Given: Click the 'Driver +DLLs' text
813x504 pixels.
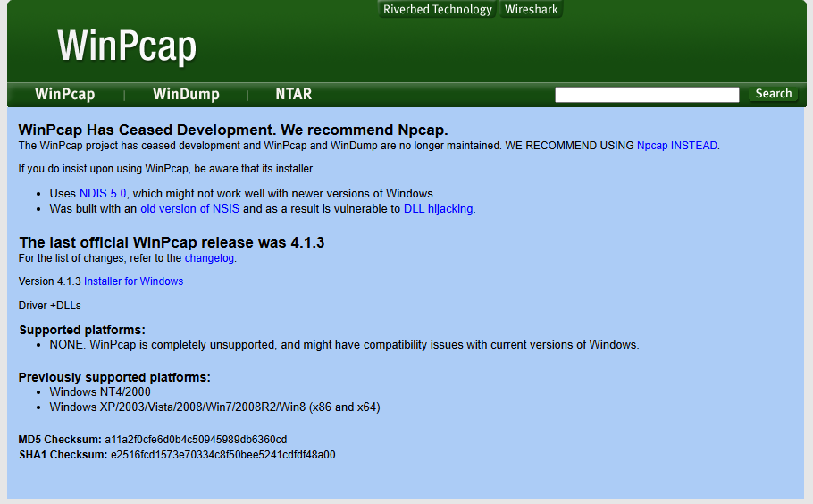Looking at the screenshot, I should coord(50,306).
